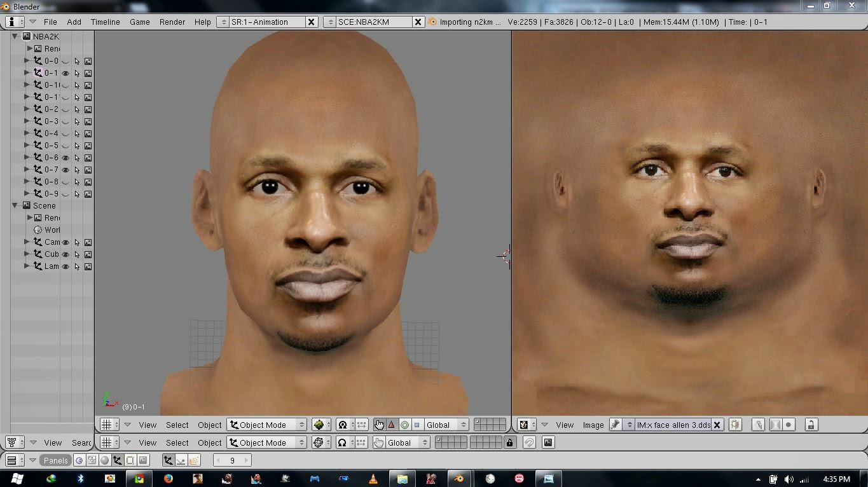Open the Render menu
868x487 pixels.
pos(172,22)
